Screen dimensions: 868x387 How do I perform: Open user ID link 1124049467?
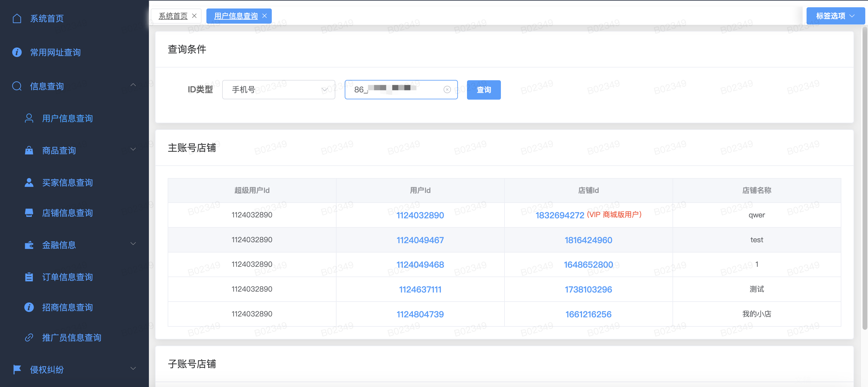point(420,240)
